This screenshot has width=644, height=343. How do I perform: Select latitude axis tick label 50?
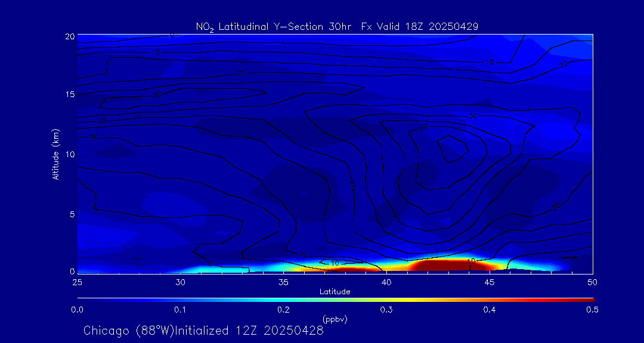click(592, 282)
